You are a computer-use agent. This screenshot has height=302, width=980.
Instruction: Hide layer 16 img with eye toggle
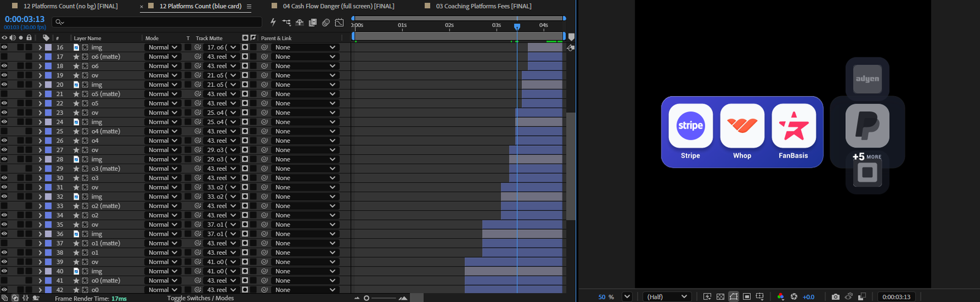pyautogui.click(x=4, y=47)
